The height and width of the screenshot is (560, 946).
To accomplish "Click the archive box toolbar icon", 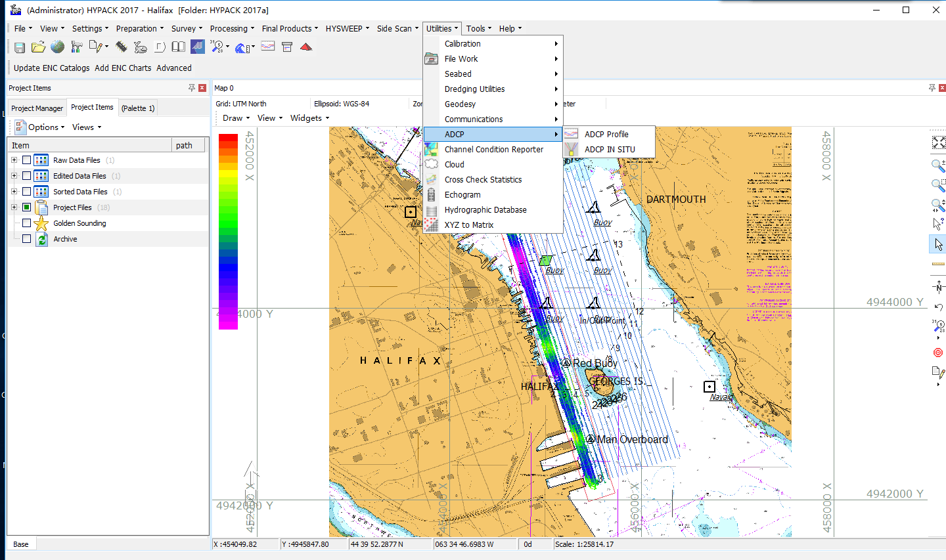I will point(287,47).
